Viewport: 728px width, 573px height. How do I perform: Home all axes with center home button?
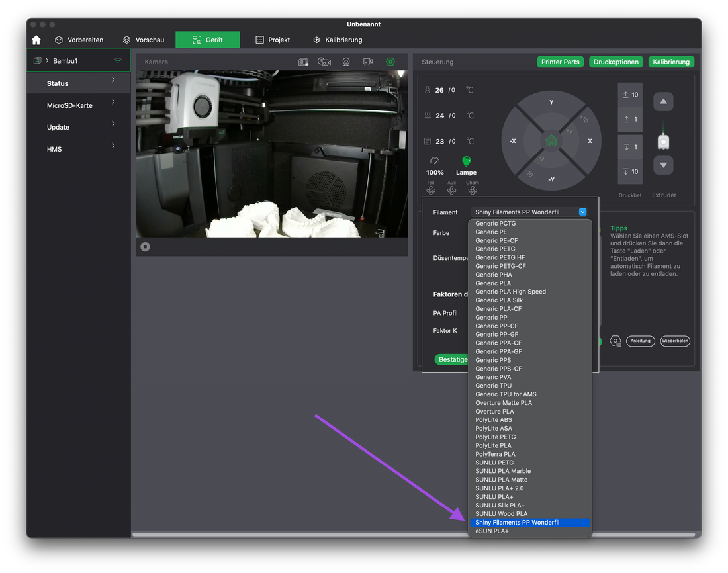click(551, 140)
